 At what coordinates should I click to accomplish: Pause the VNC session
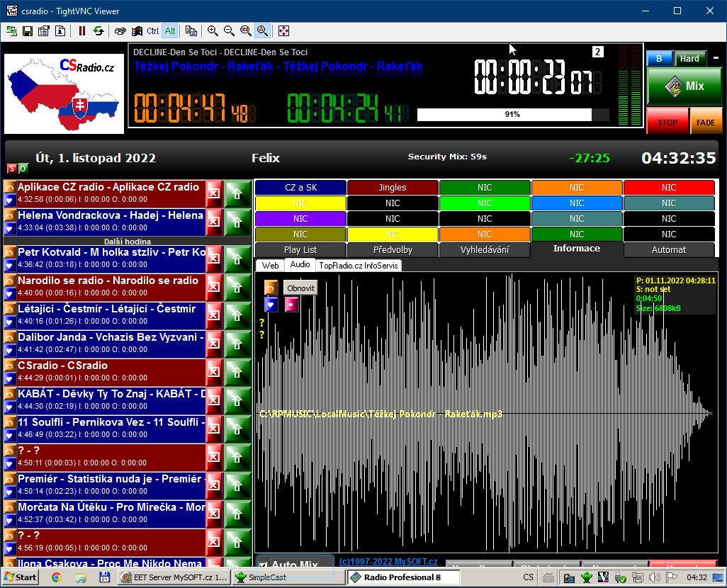click(82, 31)
